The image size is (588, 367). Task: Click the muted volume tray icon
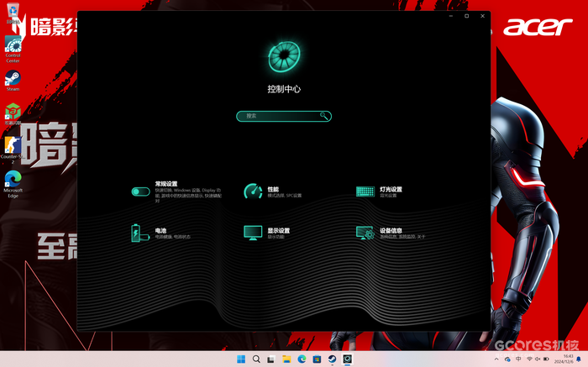538,359
